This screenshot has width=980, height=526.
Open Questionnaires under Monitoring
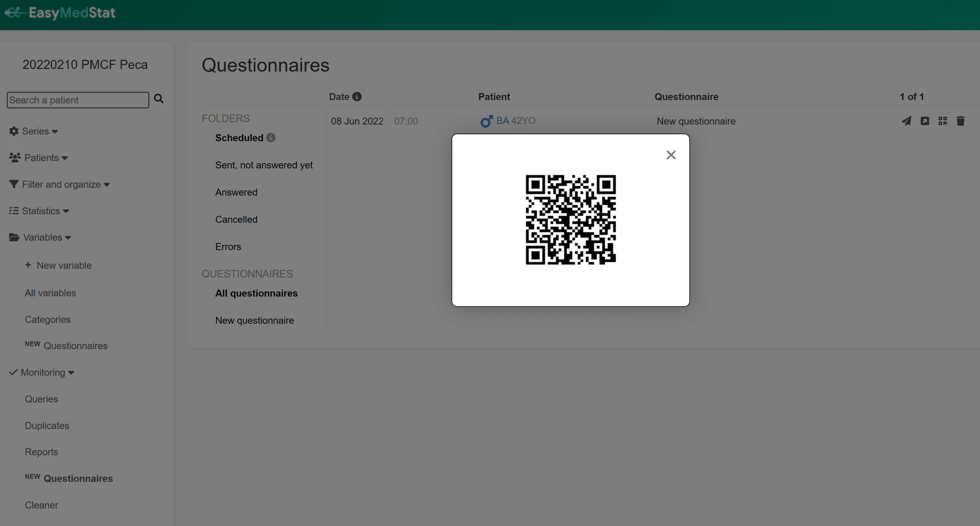(69, 479)
